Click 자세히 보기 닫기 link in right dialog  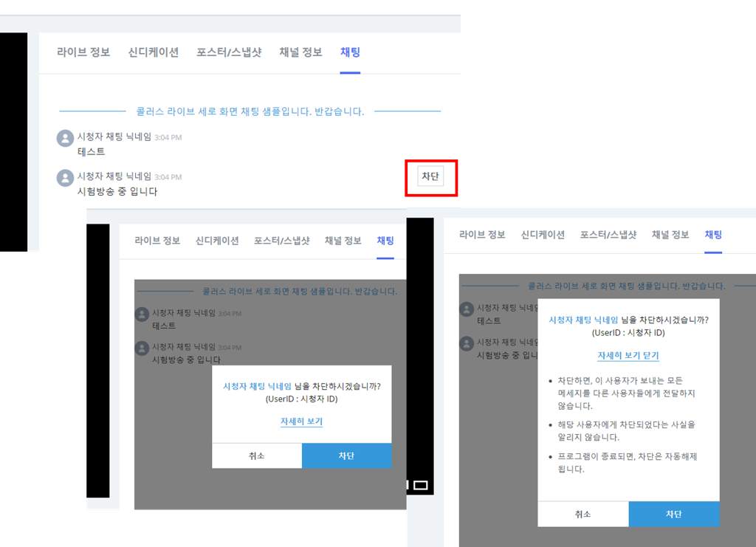(x=630, y=355)
